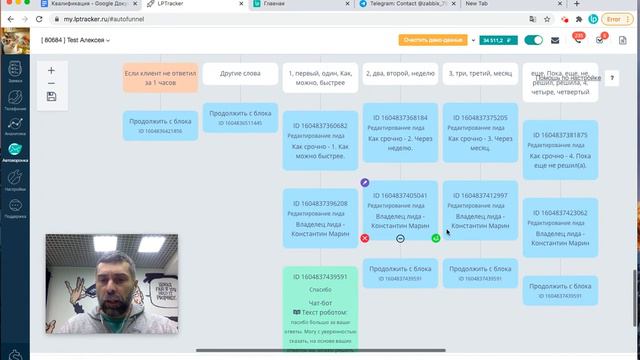
Task: Click the purple edit pencil on the block
Action: (365, 182)
